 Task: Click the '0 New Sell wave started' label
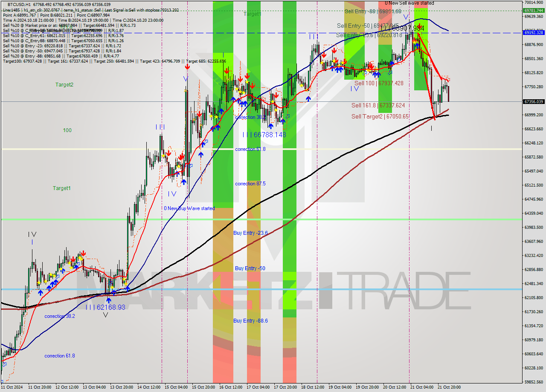pyautogui.click(x=409, y=3)
